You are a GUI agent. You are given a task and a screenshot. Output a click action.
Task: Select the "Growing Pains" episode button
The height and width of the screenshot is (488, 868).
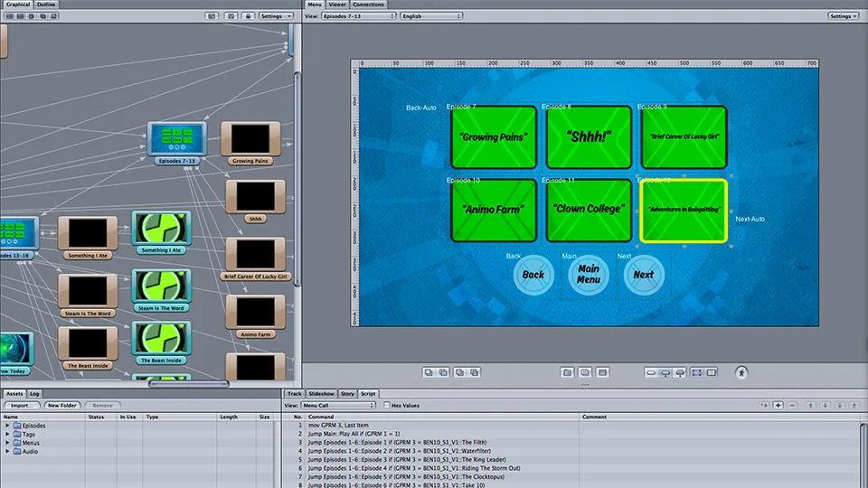(494, 137)
